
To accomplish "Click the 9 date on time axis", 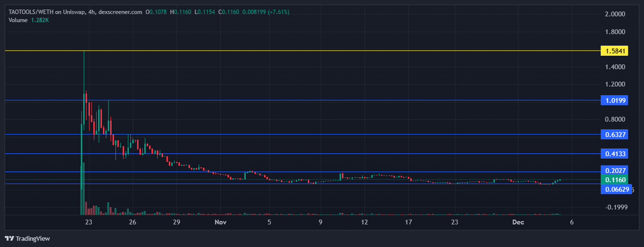I will pos(320,222).
